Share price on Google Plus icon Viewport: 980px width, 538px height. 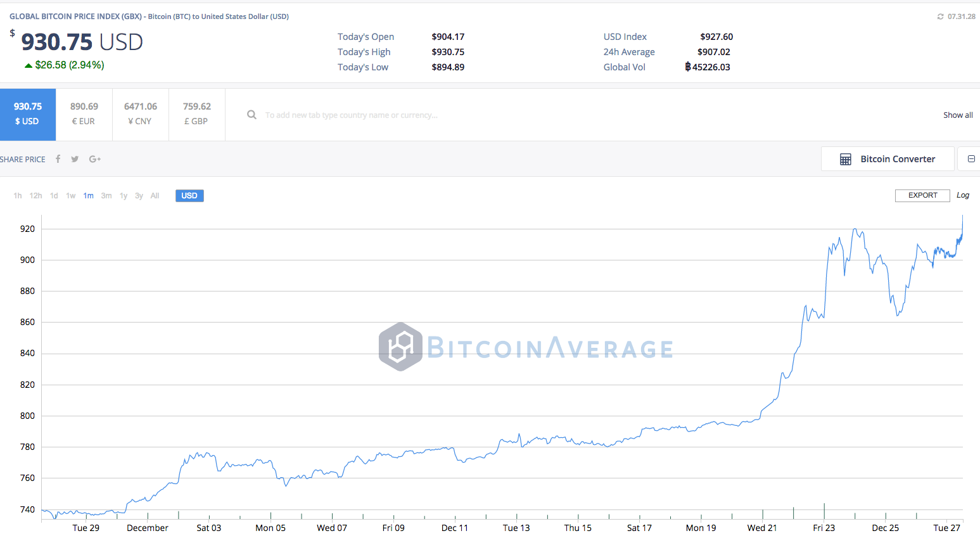point(95,159)
